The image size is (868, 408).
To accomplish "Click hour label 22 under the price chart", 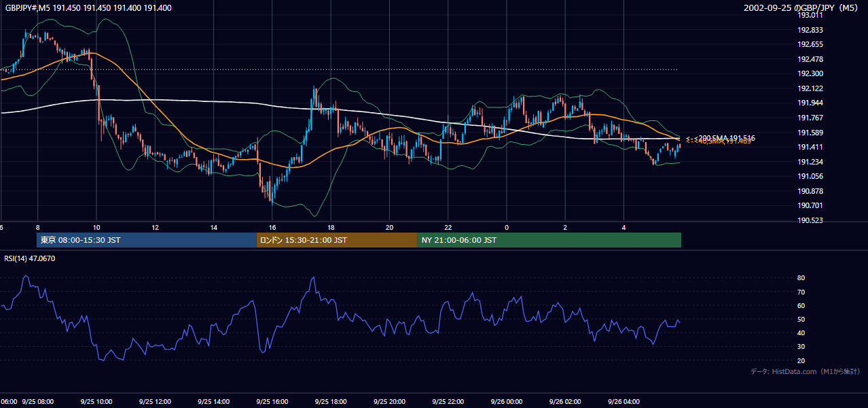I will click(x=448, y=228).
